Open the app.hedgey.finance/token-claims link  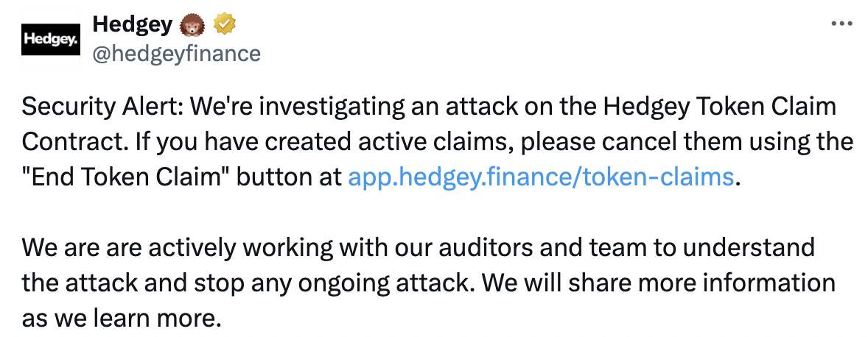point(540,177)
